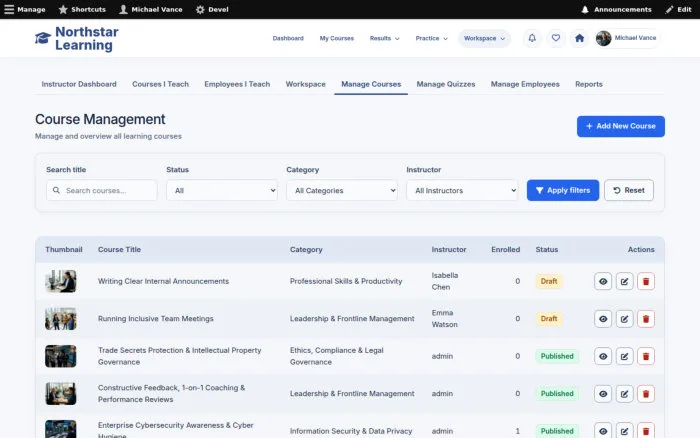The height and width of the screenshot is (438, 700).
Task: Edit Writing Clear Internal Announcements course
Action: click(x=624, y=281)
